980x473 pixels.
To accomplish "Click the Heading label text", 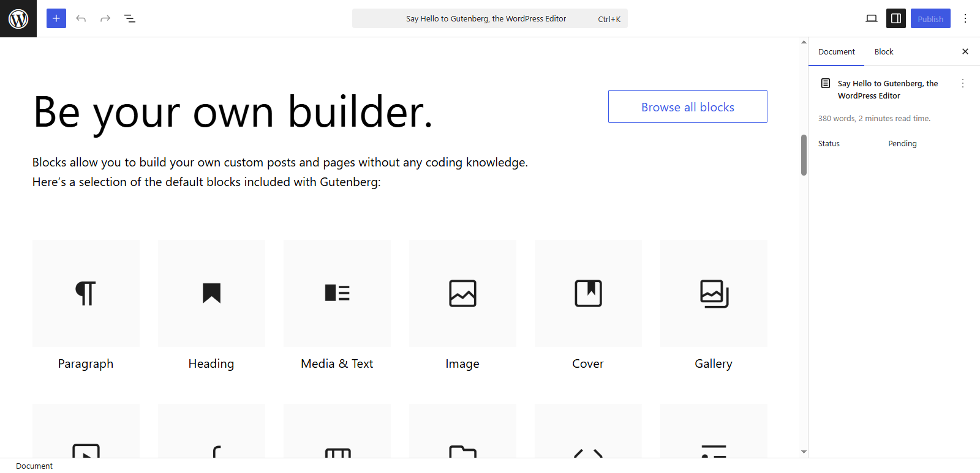I will point(211,363).
